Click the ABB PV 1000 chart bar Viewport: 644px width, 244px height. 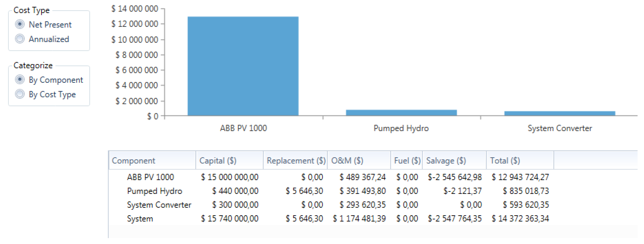point(243,66)
